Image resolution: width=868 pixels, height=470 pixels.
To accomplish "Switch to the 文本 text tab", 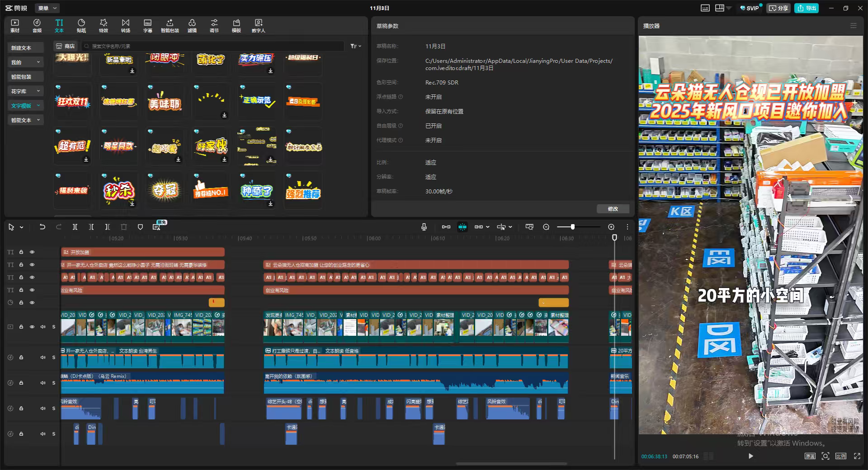I will (x=59, y=26).
